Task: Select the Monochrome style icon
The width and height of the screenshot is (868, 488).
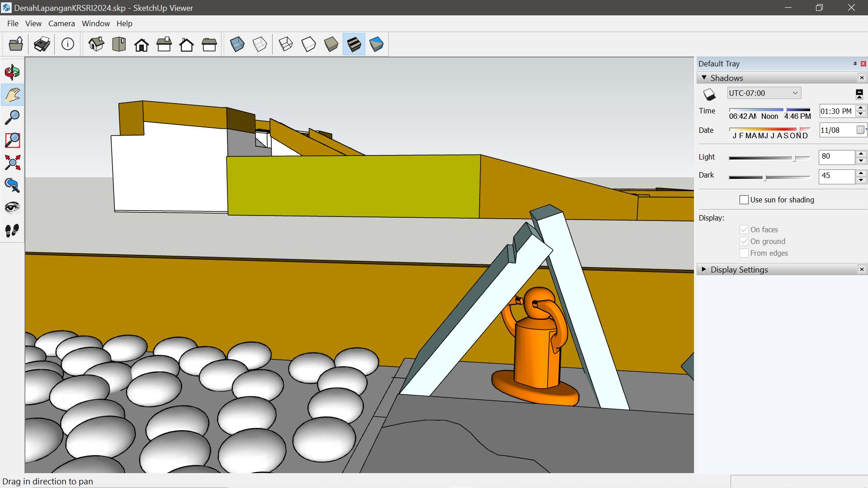Action: click(x=377, y=44)
